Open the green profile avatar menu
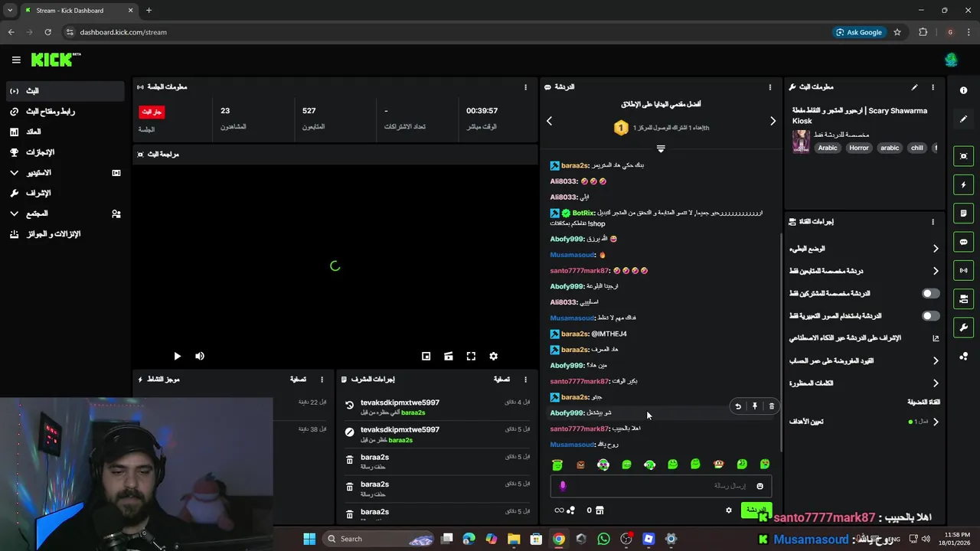The height and width of the screenshot is (551, 980). 951,60
